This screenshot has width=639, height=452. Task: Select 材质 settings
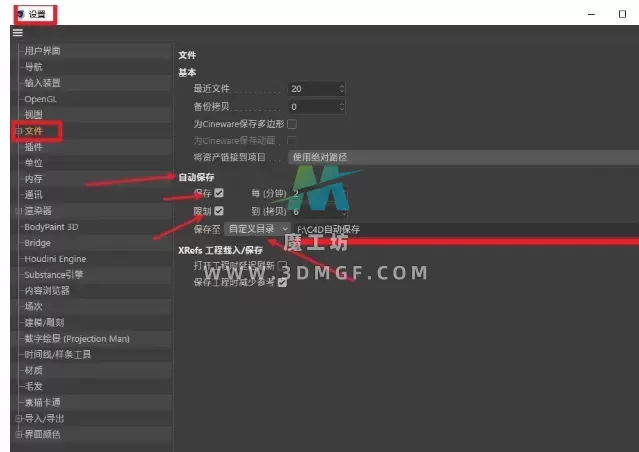coord(33,370)
